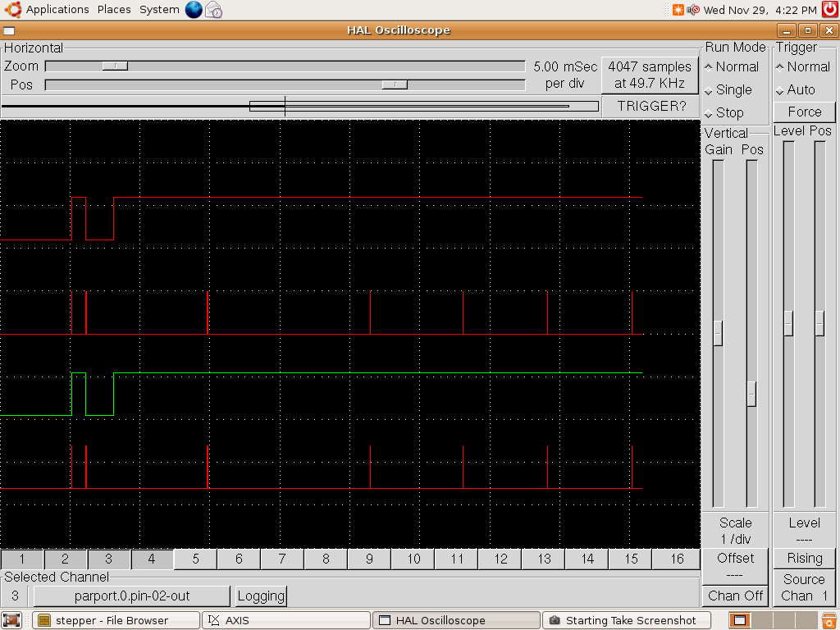Enable channel 13
The height and width of the screenshot is (630, 840).
[544, 559]
